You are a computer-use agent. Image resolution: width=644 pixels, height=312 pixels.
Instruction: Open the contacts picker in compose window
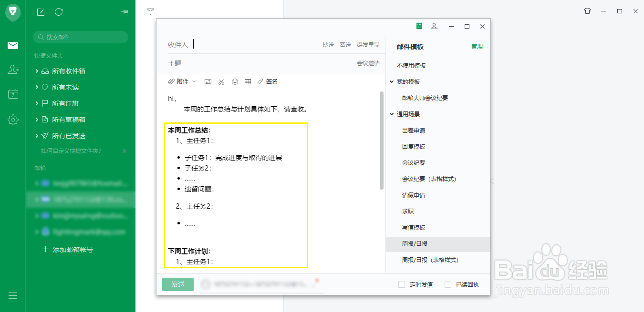tap(435, 26)
